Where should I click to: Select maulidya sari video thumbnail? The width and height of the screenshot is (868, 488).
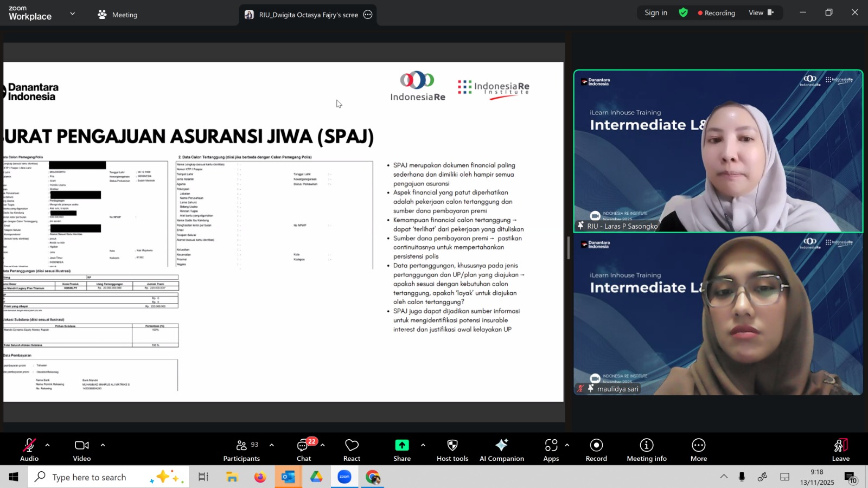pos(718,314)
